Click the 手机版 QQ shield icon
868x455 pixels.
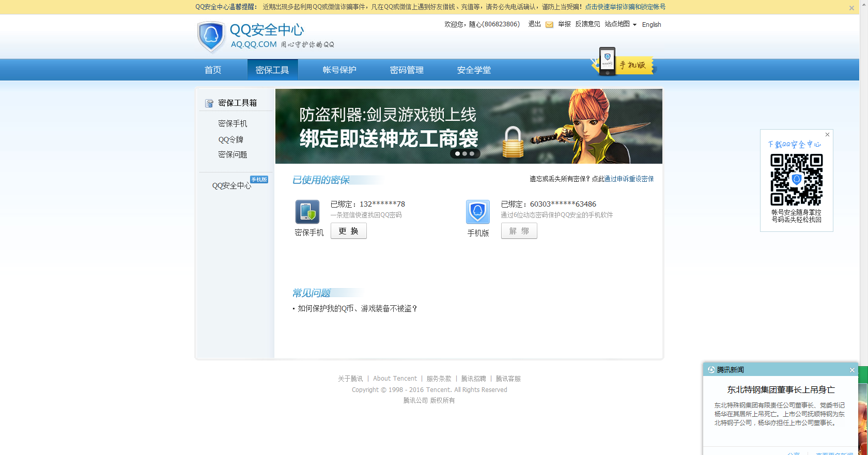(478, 212)
